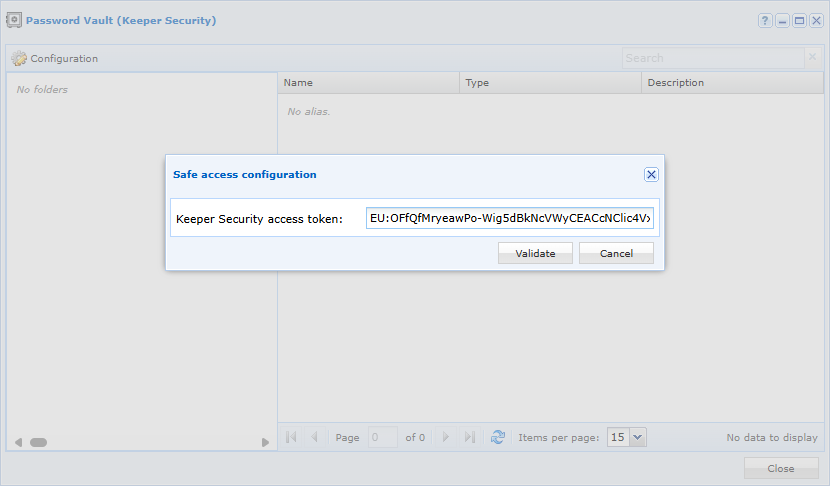Clear the search field with X

[x=813, y=57]
